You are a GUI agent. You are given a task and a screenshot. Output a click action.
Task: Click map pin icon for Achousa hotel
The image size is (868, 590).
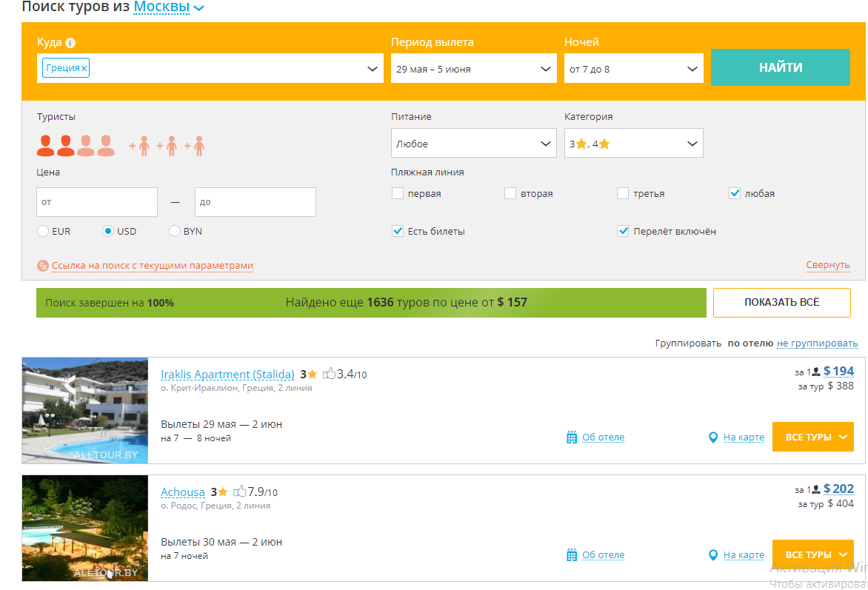(x=713, y=555)
